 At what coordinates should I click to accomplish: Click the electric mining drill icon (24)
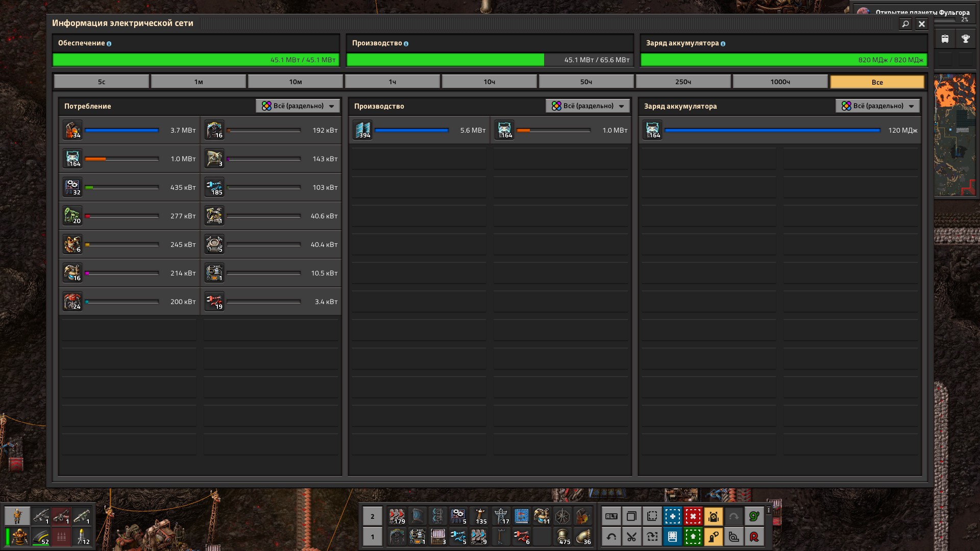pyautogui.click(x=72, y=302)
